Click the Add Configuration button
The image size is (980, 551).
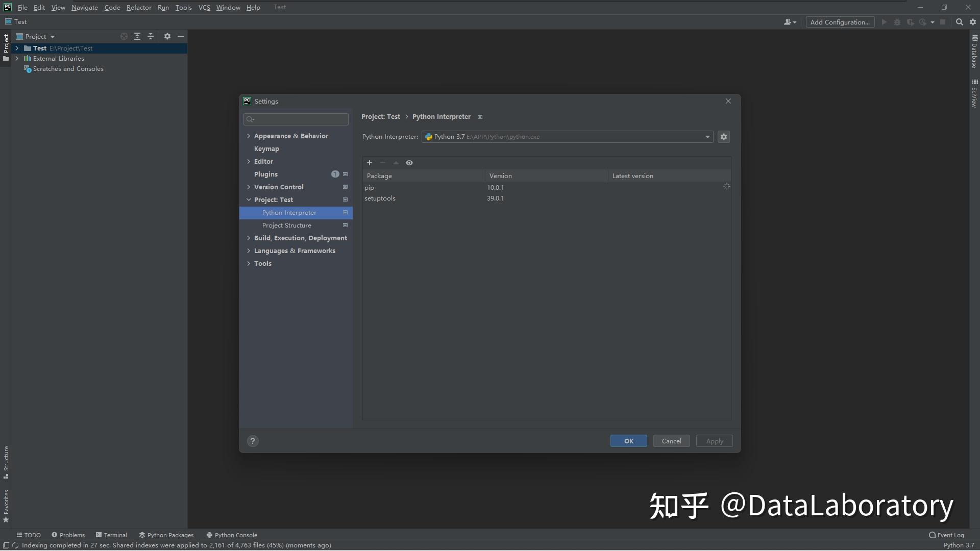pos(840,22)
